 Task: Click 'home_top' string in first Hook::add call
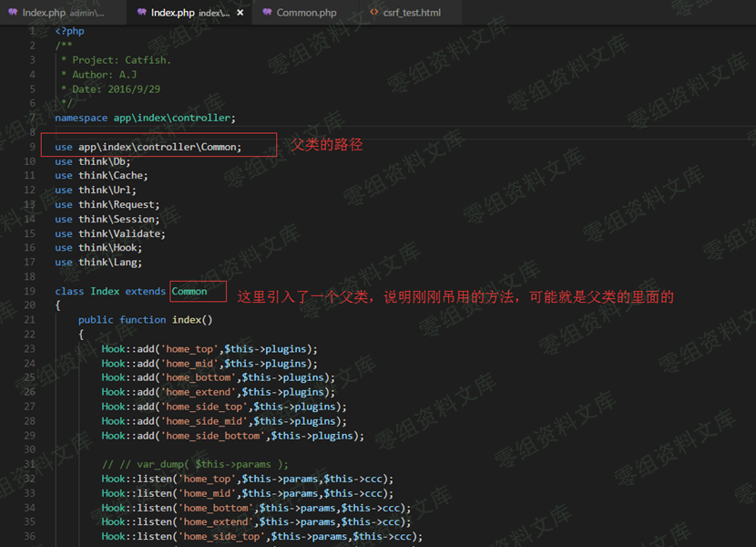coord(189,349)
